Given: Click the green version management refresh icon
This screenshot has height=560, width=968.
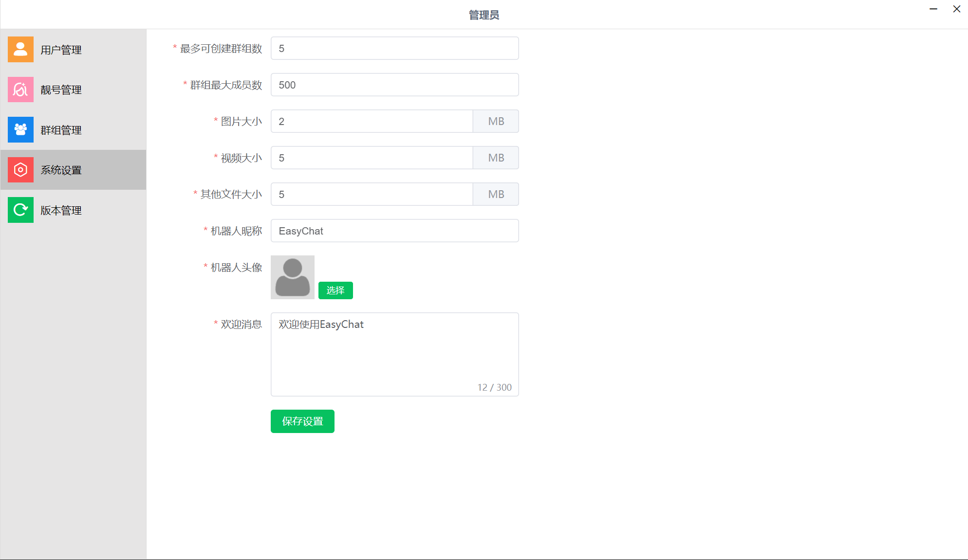Looking at the screenshot, I should coord(20,210).
